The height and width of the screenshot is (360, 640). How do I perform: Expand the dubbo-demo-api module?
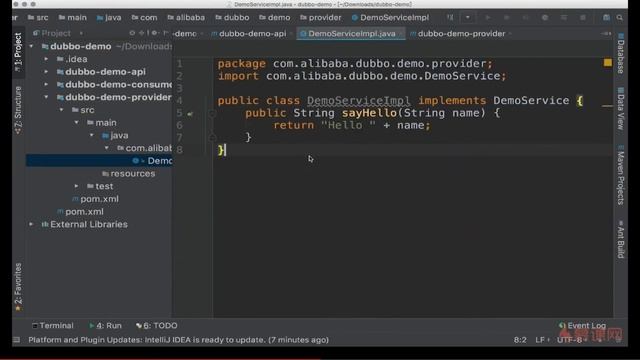coord(46,72)
